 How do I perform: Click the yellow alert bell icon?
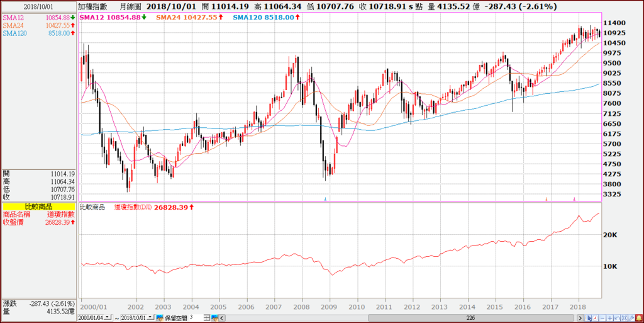639,318
